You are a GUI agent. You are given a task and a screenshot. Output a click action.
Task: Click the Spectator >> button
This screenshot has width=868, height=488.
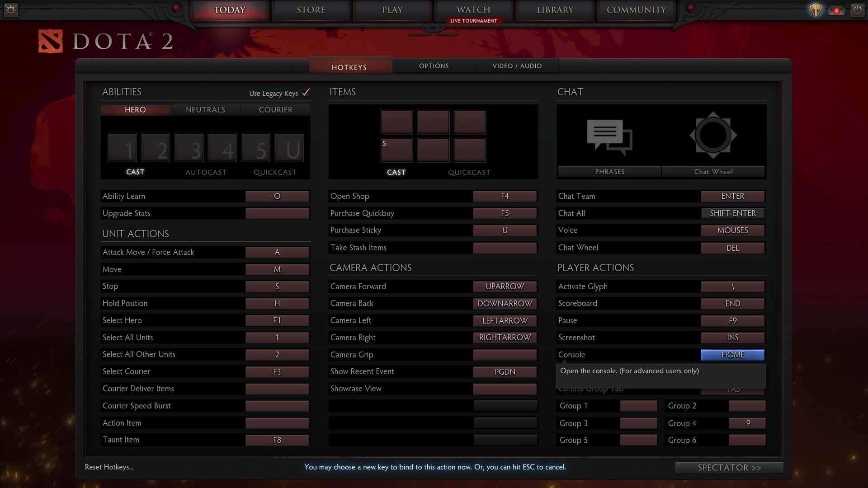(x=729, y=468)
